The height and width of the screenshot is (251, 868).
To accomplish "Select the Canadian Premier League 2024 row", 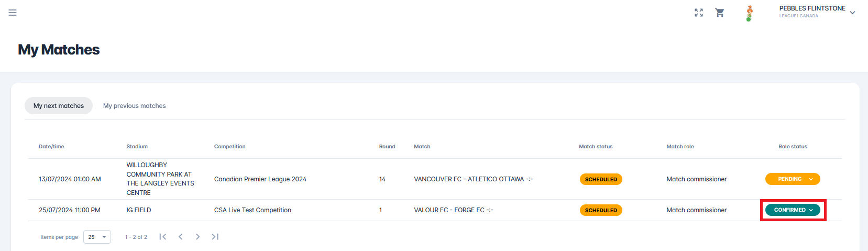I will 260,179.
